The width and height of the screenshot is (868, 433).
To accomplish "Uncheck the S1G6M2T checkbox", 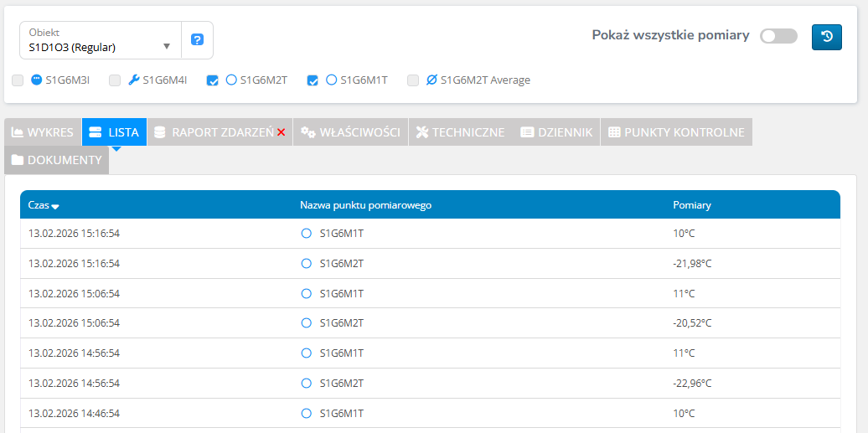I will tap(213, 81).
